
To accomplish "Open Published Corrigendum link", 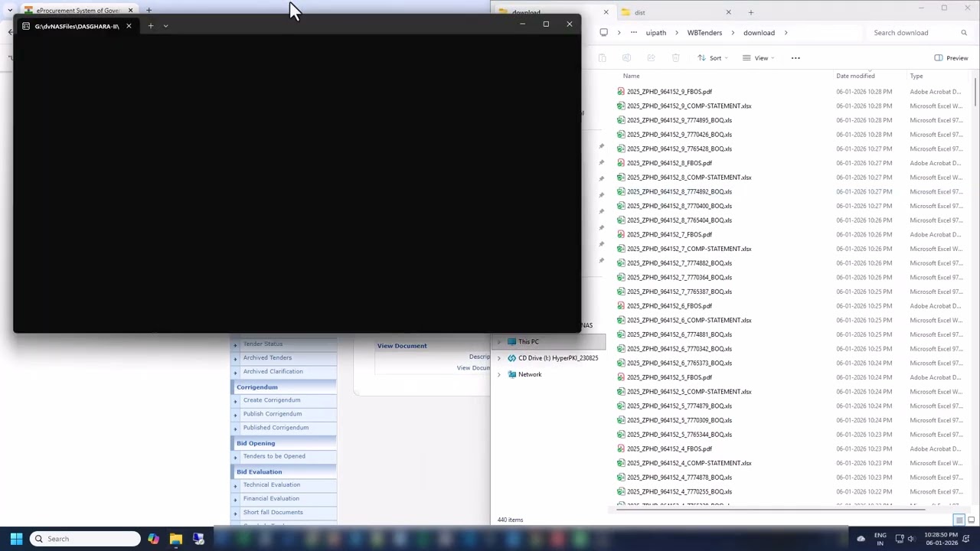I will 276,427.
